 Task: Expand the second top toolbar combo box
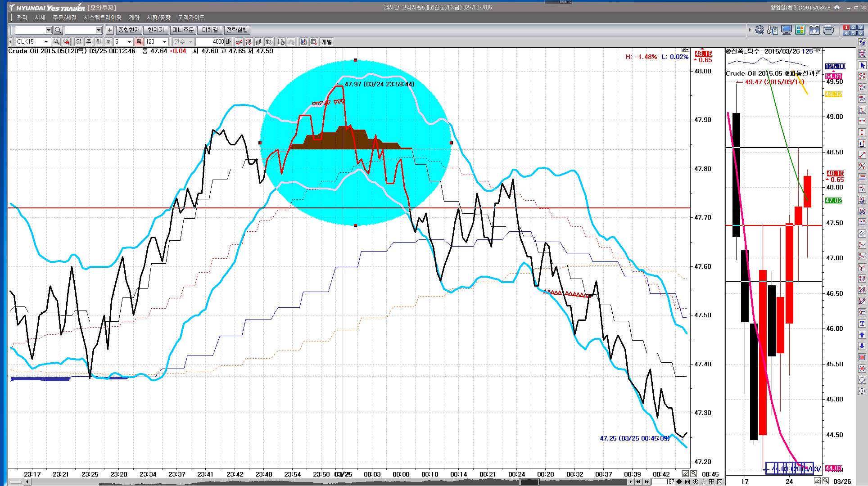pyautogui.click(x=99, y=30)
